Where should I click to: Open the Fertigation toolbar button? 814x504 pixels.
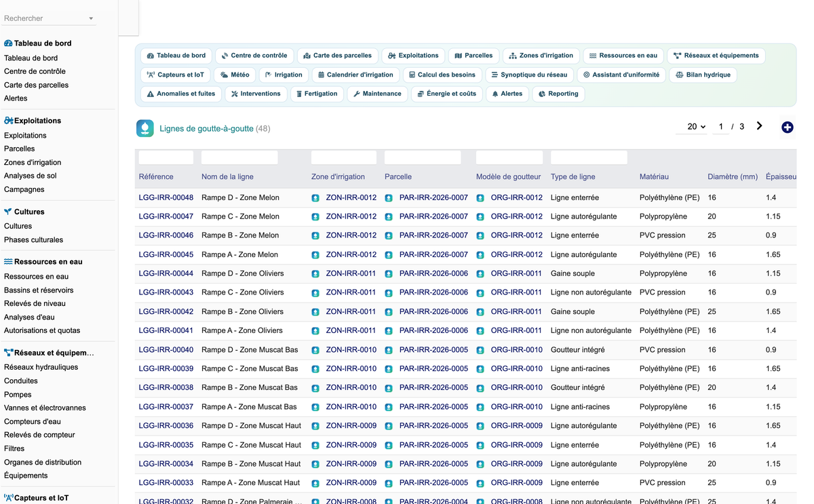(x=317, y=94)
